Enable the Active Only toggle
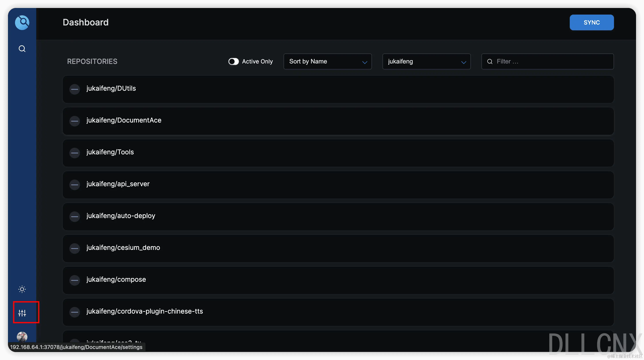The image size is (644, 360). click(x=233, y=62)
